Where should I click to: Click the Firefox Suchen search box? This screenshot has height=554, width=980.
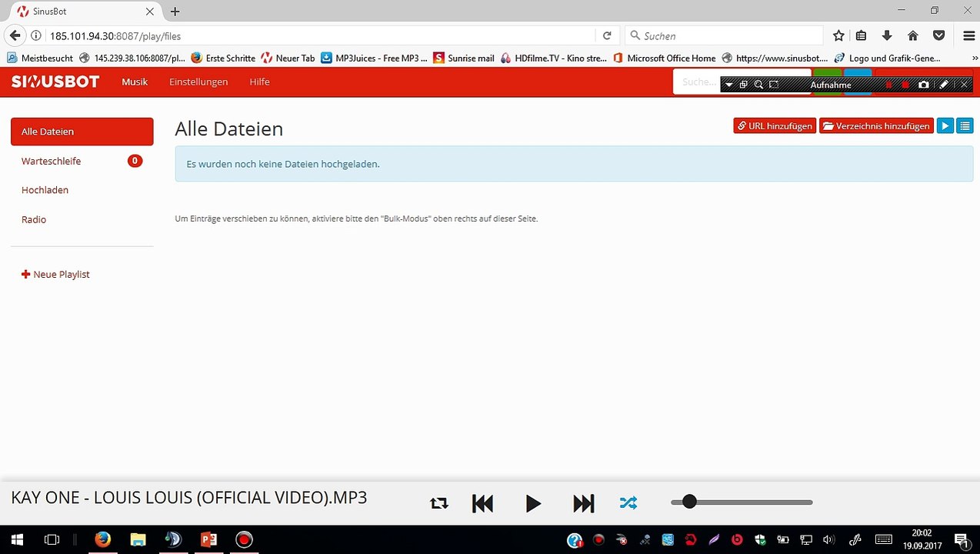tap(723, 35)
